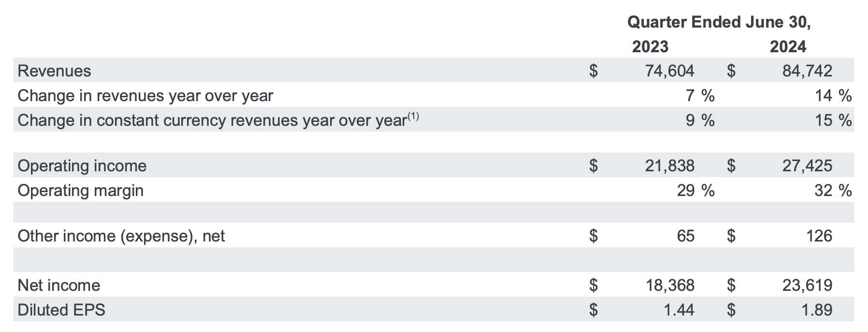Image resolution: width=868 pixels, height=332 pixels.
Task: Click the Change in revenues year over year label
Action: coord(145,96)
